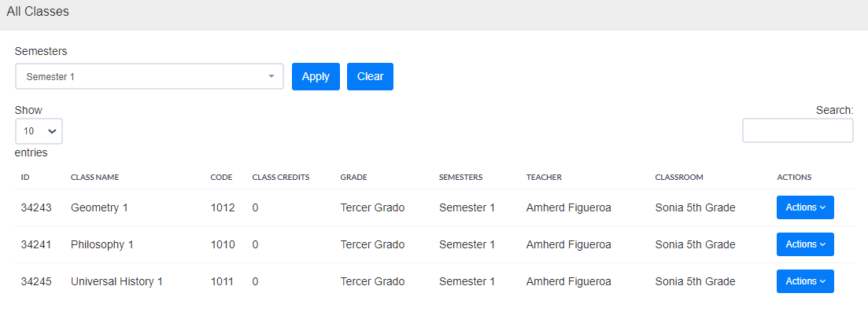This screenshot has width=868, height=319.
Task: Sort by Teacher column header
Action: (x=544, y=178)
